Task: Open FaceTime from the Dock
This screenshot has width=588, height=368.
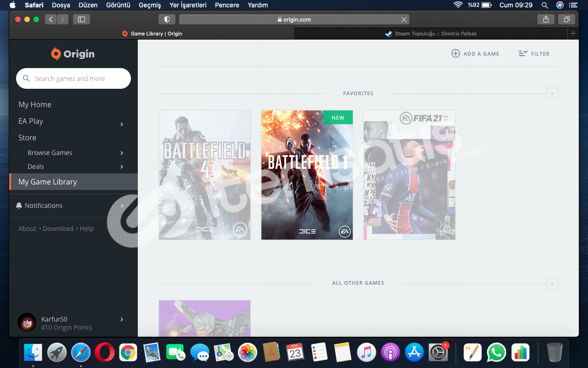Action: (175, 353)
